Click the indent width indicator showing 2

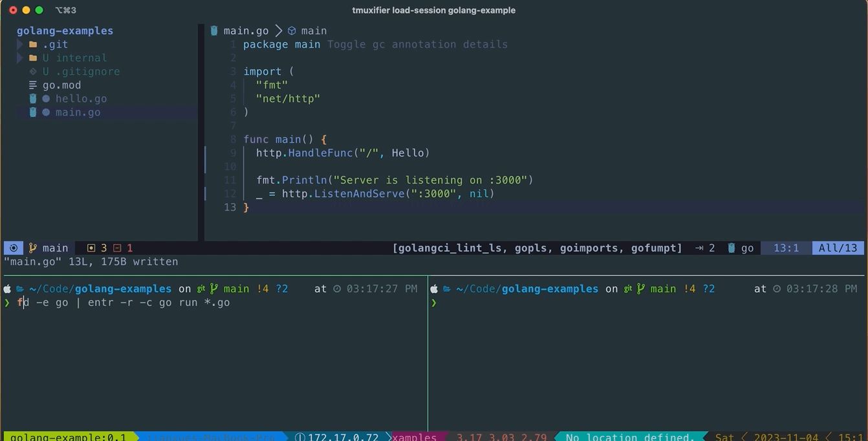[705, 248]
